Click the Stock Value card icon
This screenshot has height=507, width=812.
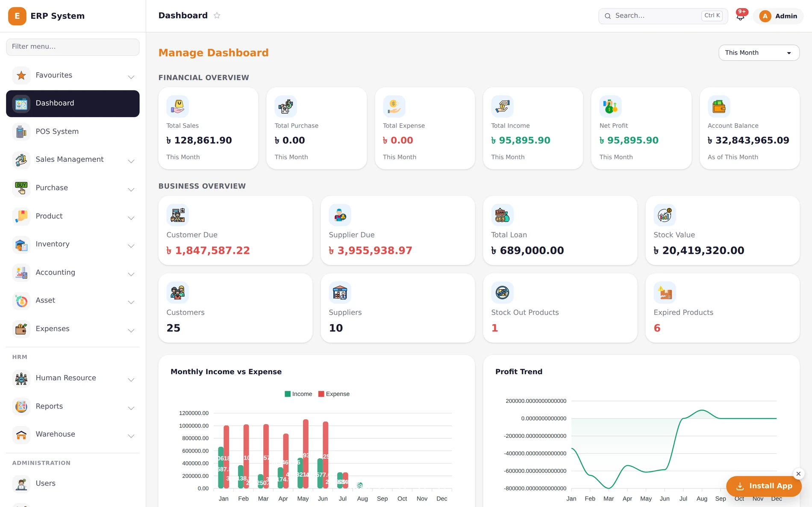point(665,215)
